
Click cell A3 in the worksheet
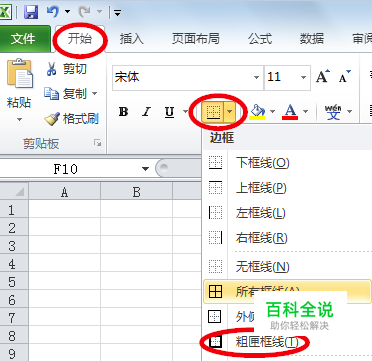[65, 246]
